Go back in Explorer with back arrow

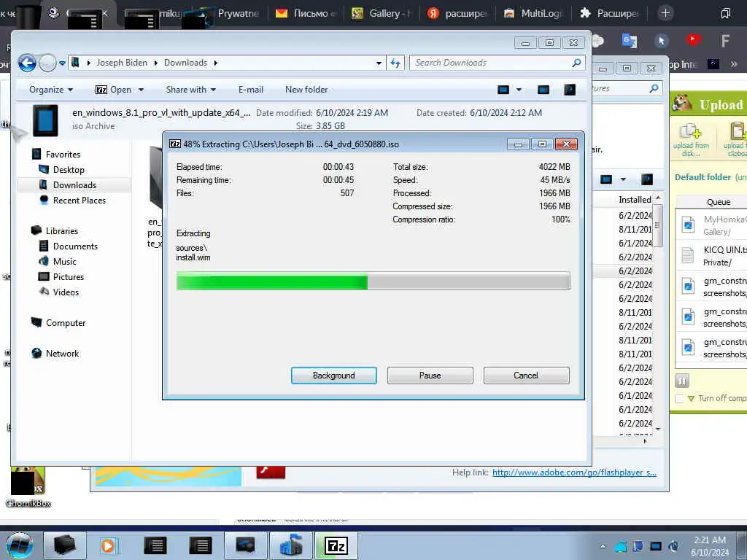click(x=27, y=63)
